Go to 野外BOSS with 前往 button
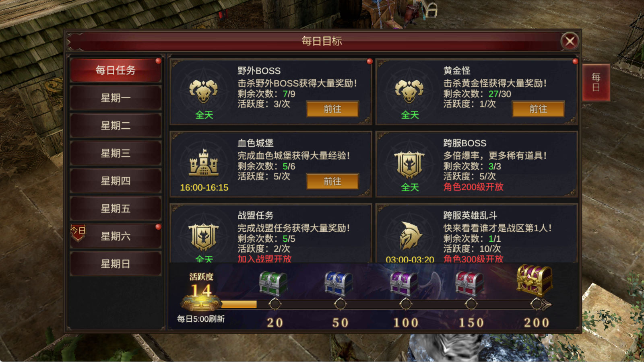 (332, 109)
